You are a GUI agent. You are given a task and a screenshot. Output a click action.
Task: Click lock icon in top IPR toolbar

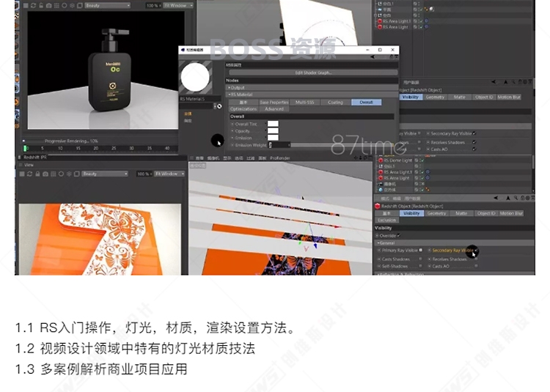coord(41,6)
